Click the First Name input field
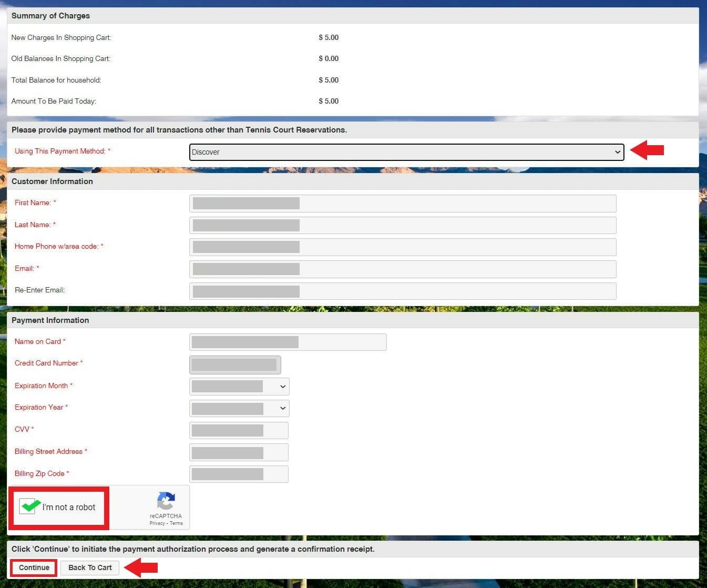 coord(402,204)
